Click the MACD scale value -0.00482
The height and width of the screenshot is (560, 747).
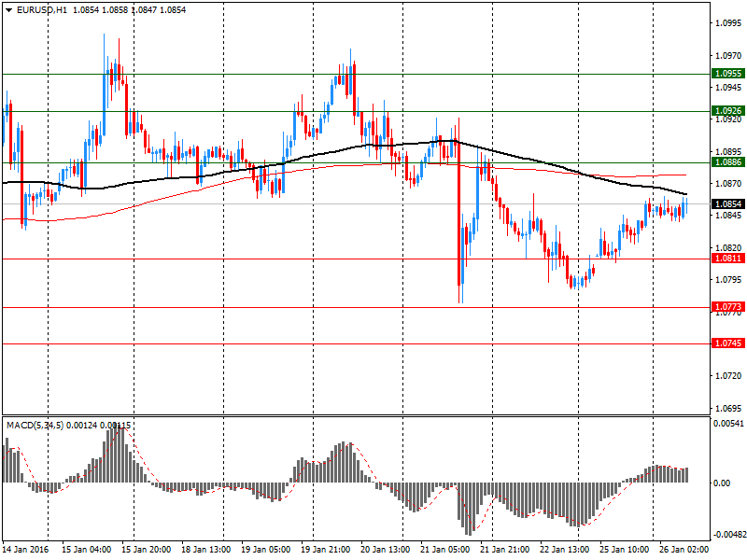tap(730, 535)
